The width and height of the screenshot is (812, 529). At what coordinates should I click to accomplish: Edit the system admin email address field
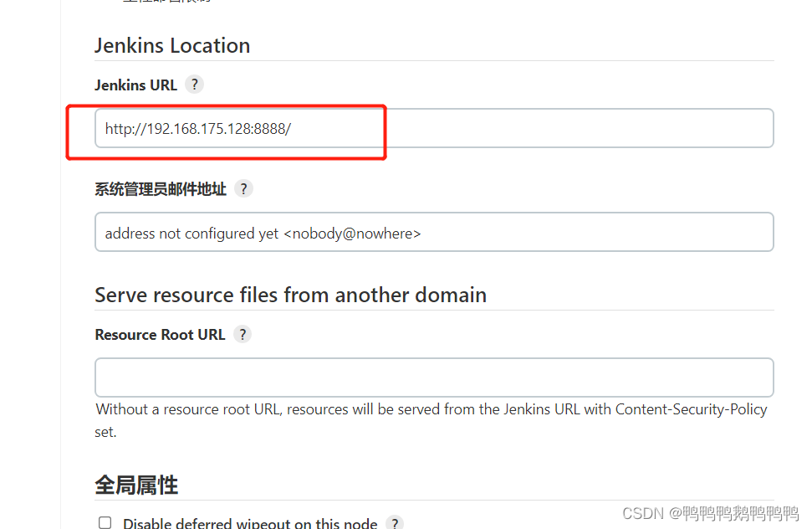434,232
